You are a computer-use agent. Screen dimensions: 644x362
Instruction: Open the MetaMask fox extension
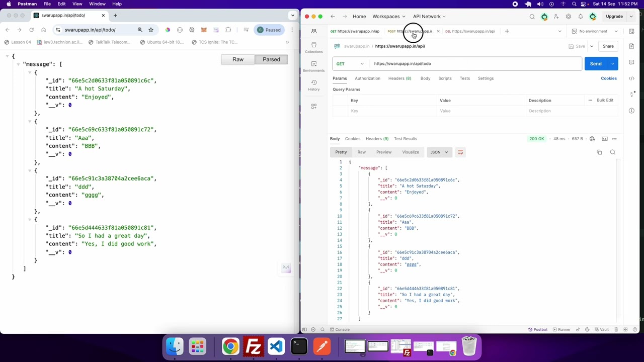[x=204, y=30]
